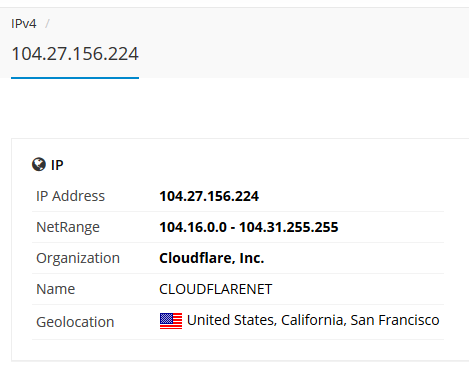
Task: Select the name value CLOUDFLARENET
Action: (216, 289)
